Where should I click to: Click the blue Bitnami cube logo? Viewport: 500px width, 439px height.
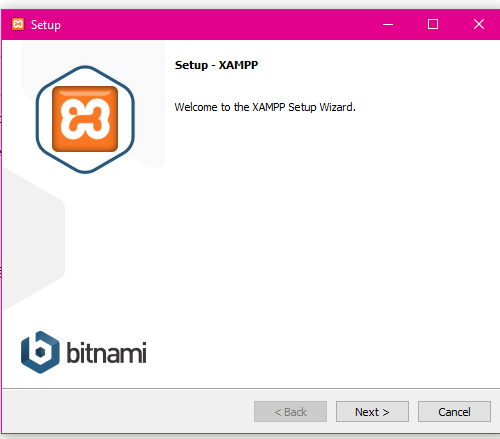[40, 352]
